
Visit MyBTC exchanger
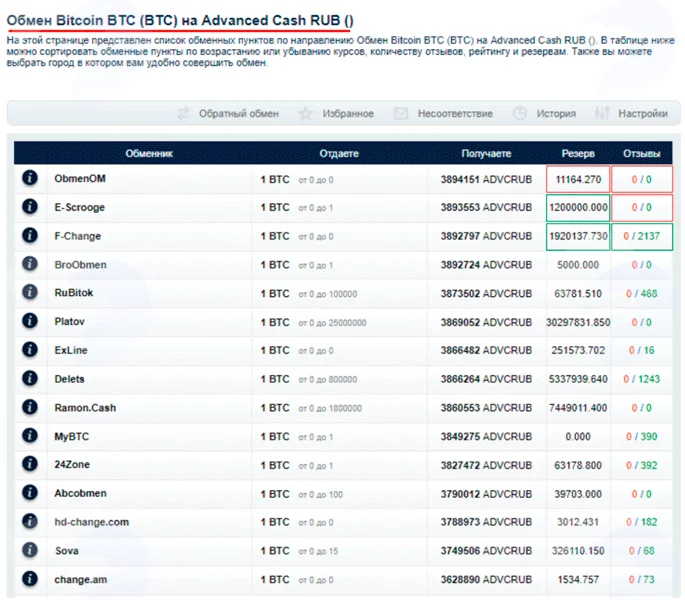click(x=72, y=437)
